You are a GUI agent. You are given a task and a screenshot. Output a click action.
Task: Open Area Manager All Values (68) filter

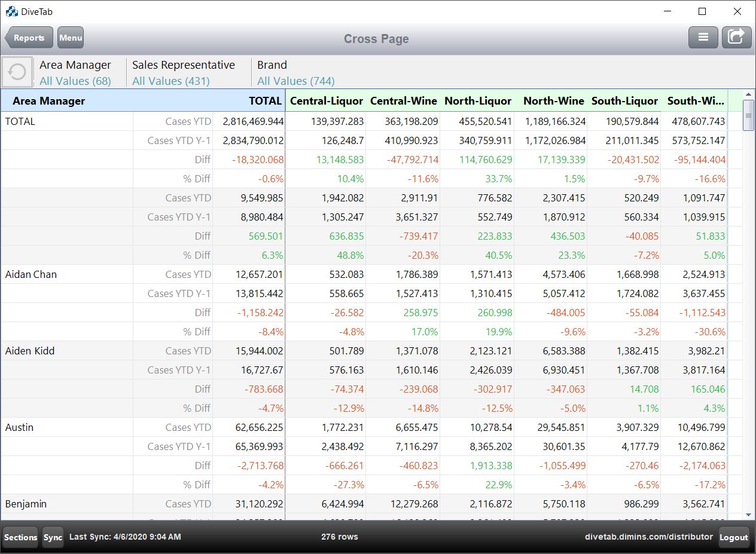(75, 81)
